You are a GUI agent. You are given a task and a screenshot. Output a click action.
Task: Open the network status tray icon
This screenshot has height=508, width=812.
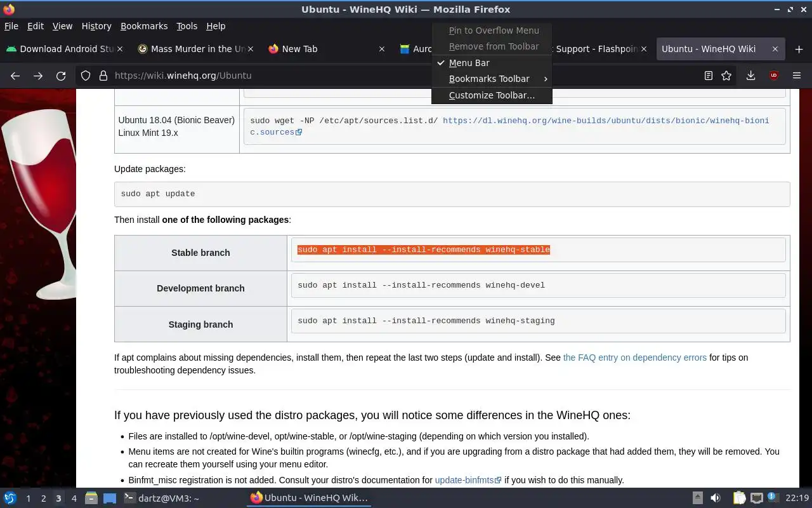pyautogui.click(x=756, y=498)
